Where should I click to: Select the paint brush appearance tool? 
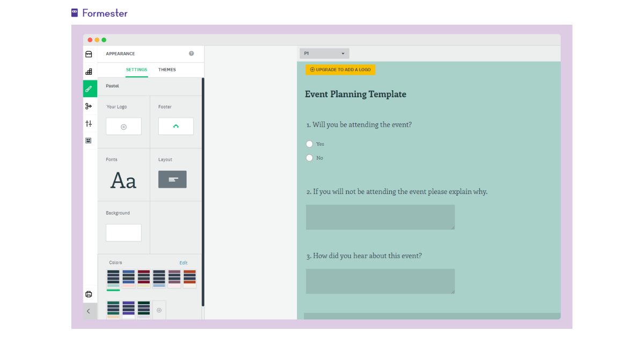click(x=89, y=89)
